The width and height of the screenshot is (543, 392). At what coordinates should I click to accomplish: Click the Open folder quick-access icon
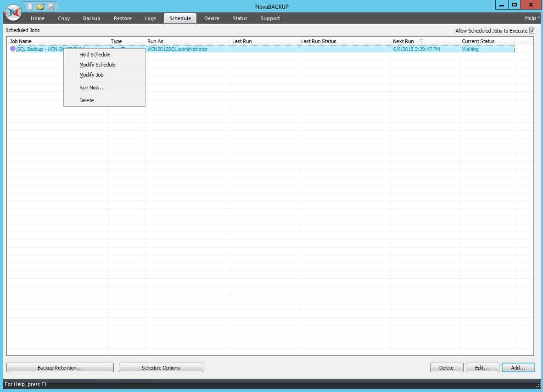click(x=41, y=6)
